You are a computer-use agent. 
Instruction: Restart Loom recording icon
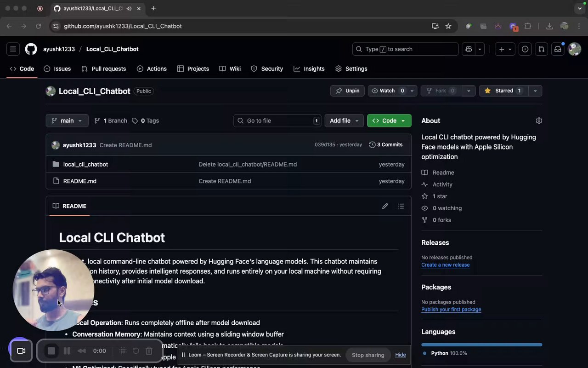coord(136,351)
